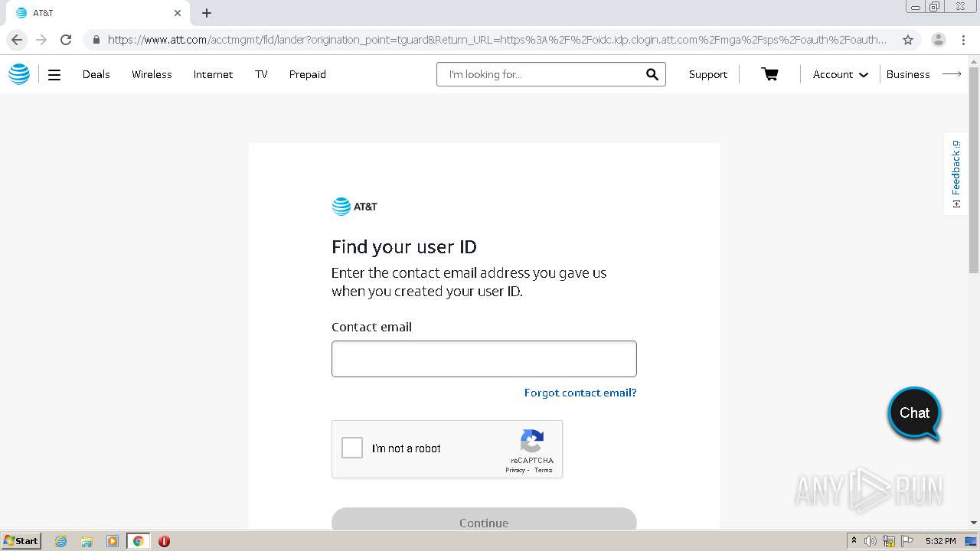Bookmark this page with the star
The height and width of the screenshot is (551, 980).
point(908,40)
